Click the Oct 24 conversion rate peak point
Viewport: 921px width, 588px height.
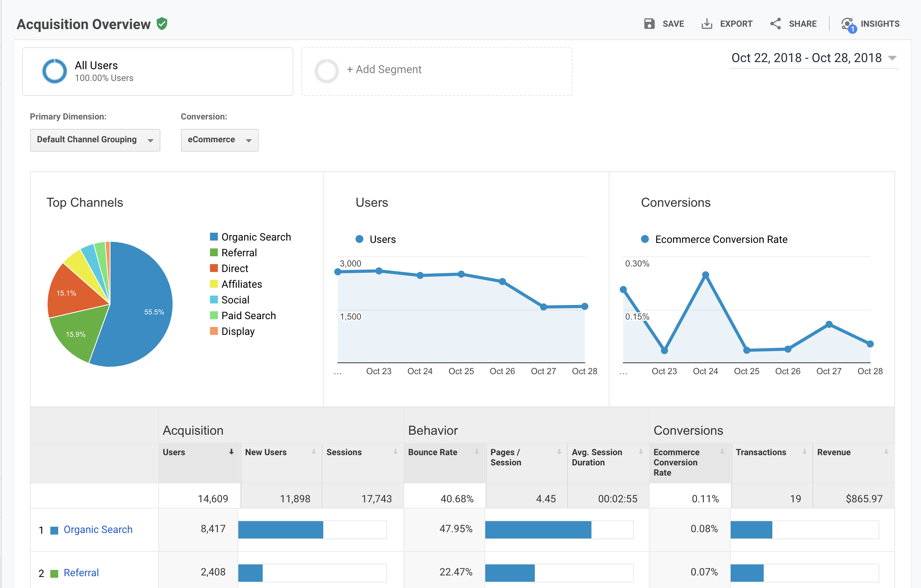point(705,275)
